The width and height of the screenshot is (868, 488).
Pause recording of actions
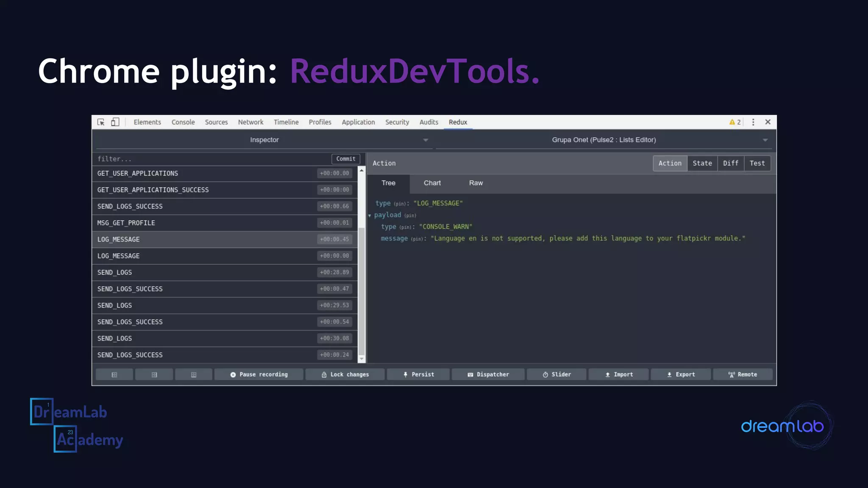pos(259,374)
